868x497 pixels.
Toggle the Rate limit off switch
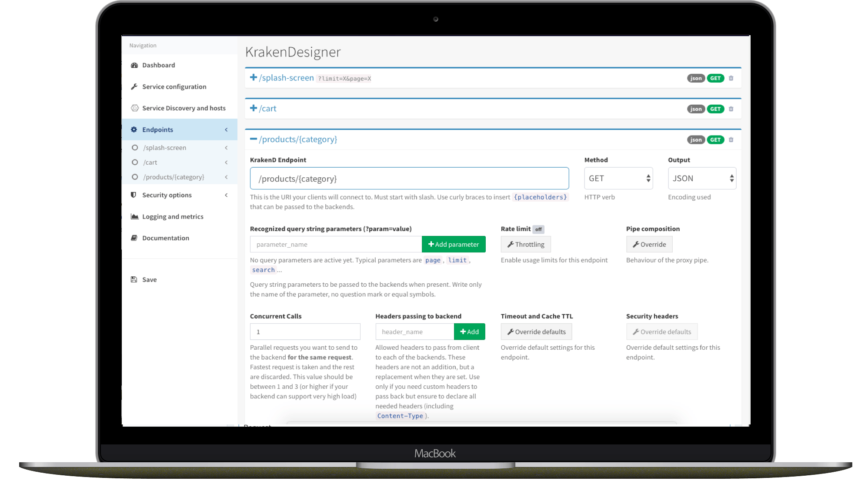click(538, 229)
